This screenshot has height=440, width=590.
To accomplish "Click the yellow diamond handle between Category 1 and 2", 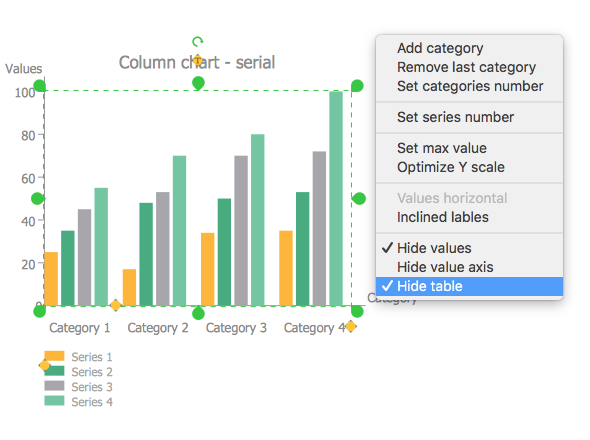I will [116, 305].
